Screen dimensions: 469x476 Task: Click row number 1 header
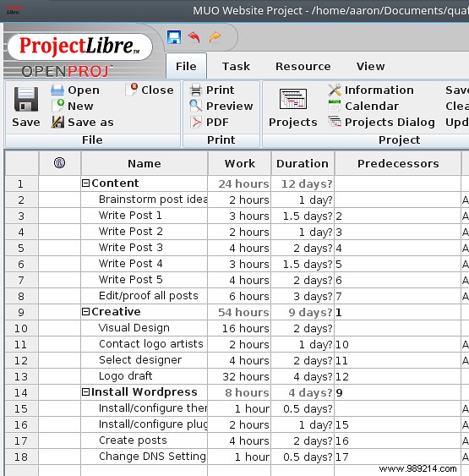(x=21, y=183)
